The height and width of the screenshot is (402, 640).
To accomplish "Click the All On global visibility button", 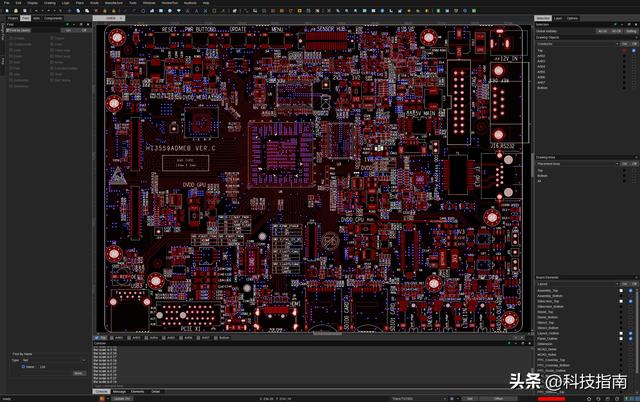I will 603,31.
